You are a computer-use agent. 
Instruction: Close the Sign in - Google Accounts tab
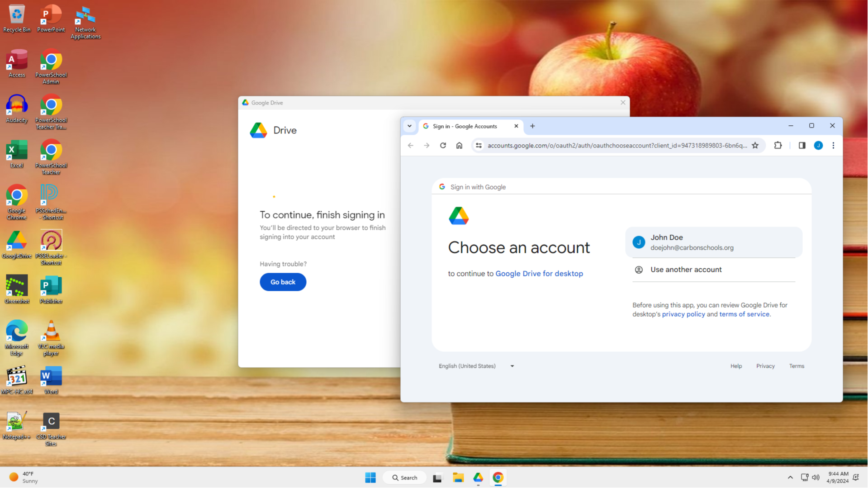[516, 126]
